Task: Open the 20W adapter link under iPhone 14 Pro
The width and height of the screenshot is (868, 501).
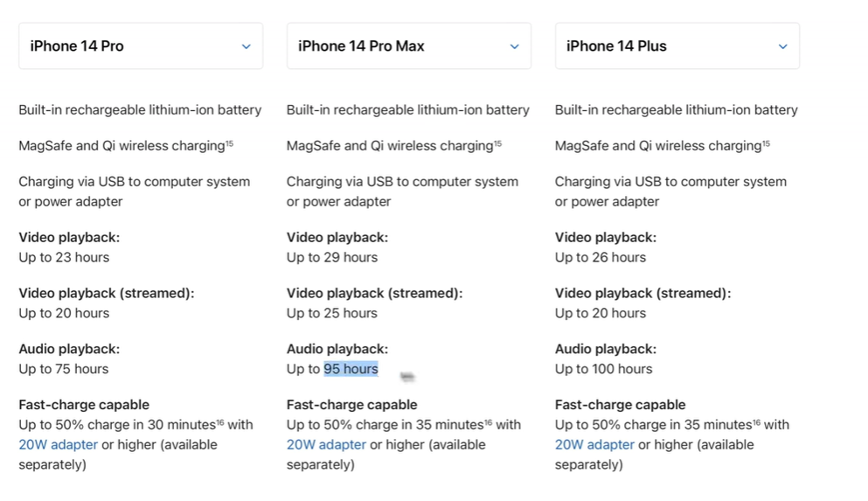Action: (58, 444)
